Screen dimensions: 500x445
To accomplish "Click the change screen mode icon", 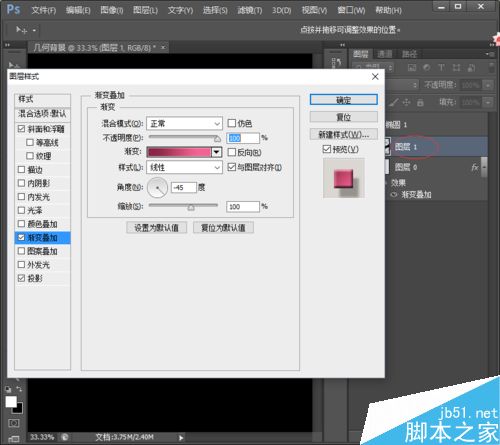I will click(x=14, y=439).
